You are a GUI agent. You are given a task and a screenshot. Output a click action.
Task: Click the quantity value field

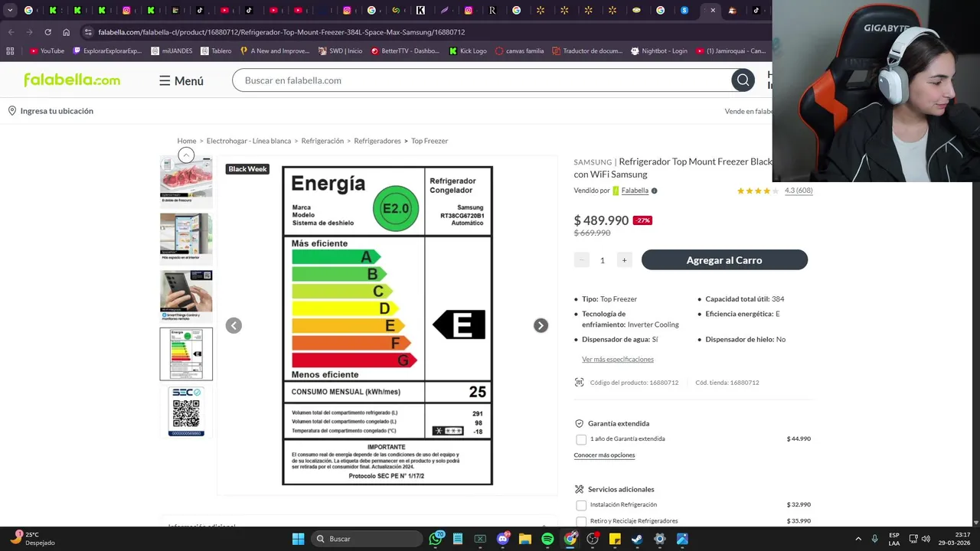tap(603, 260)
